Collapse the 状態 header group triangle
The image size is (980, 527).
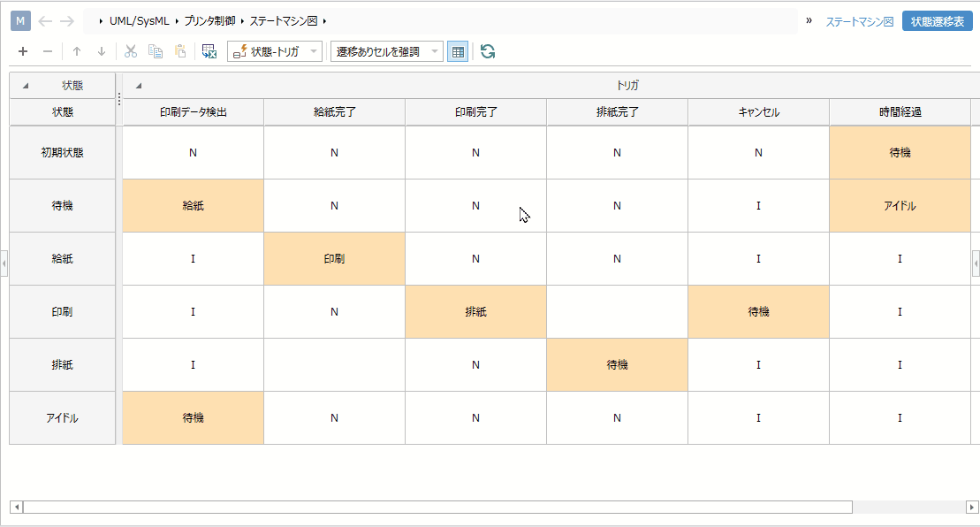pos(26,86)
